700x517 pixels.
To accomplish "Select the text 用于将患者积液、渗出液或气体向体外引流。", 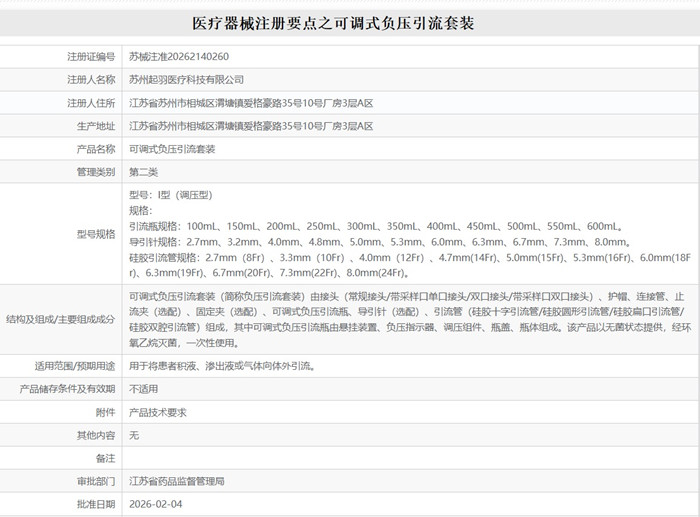I will 223,366.
